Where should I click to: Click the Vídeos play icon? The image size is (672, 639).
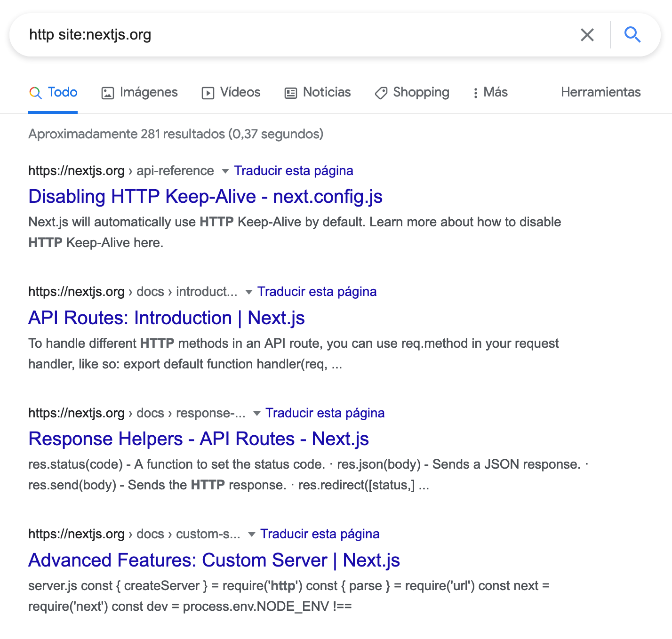[208, 93]
